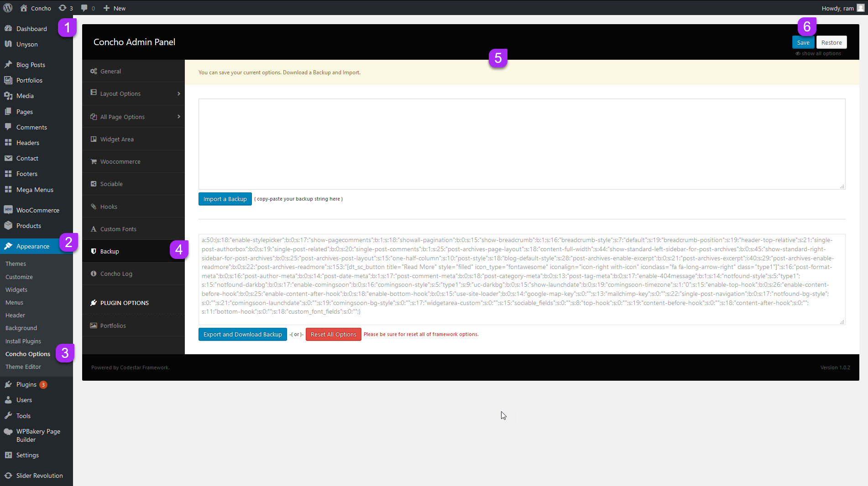Image resolution: width=868 pixels, height=486 pixels.
Task: Open the comments bubble icon in the admin bar
Action: [84, 8]
